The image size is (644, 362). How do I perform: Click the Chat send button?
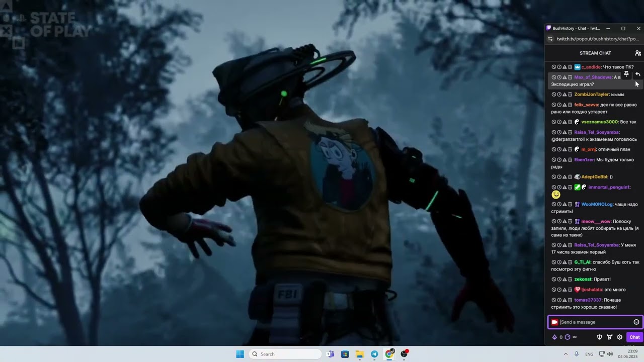(634, 337)
